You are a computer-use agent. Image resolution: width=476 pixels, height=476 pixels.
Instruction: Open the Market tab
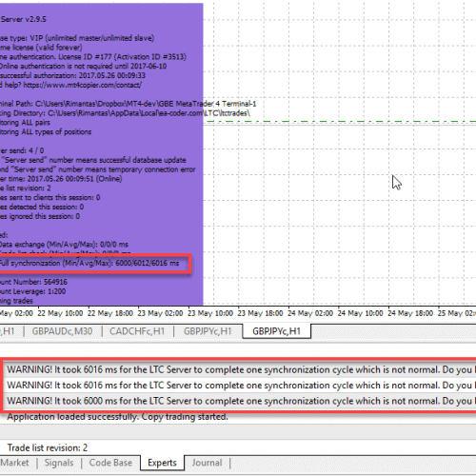click(14, 463)
